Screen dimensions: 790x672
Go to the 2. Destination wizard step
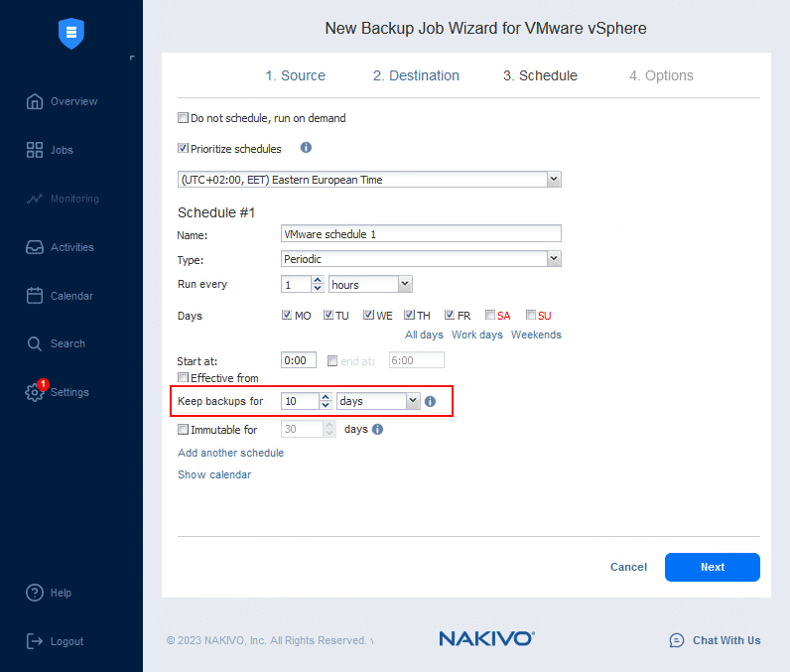pos(416,75)
